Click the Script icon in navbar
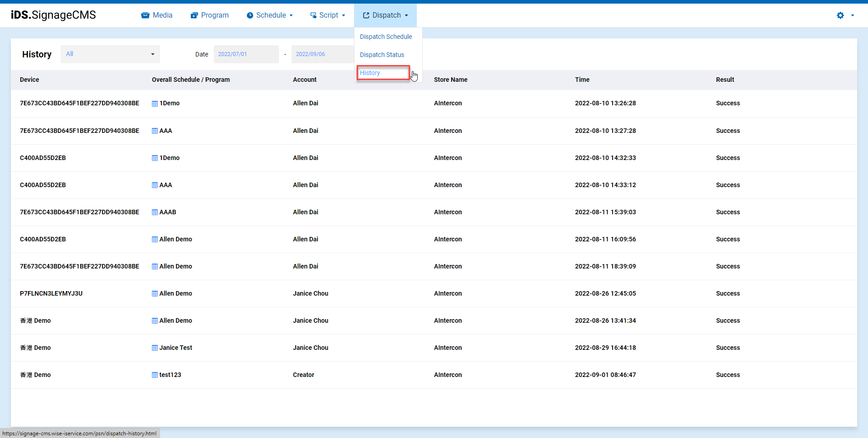The image size is (868, 438). click(313, 15)
